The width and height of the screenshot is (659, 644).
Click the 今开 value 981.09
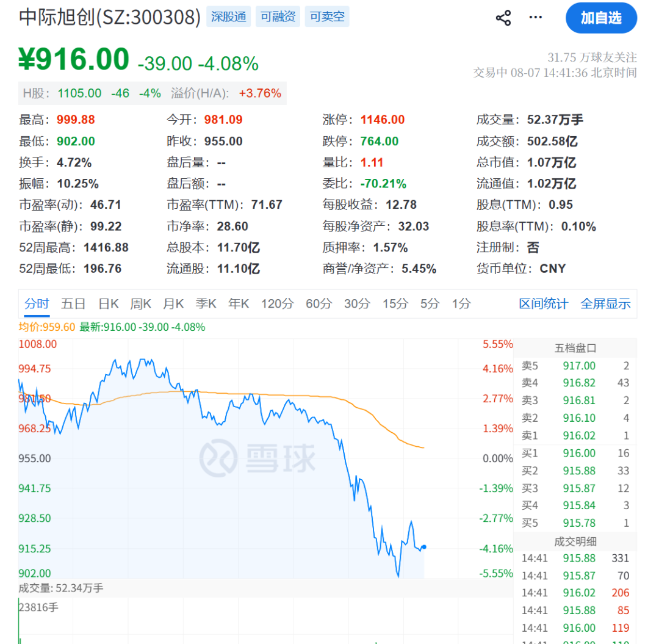[223, 120]
